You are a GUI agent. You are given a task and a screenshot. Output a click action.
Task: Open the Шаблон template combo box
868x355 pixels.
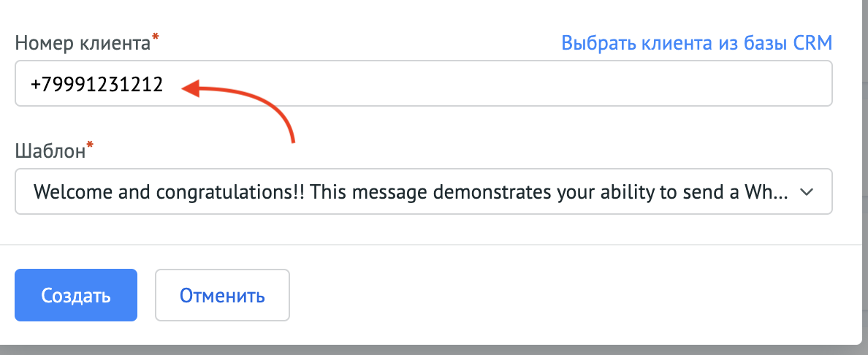point(424,191)
